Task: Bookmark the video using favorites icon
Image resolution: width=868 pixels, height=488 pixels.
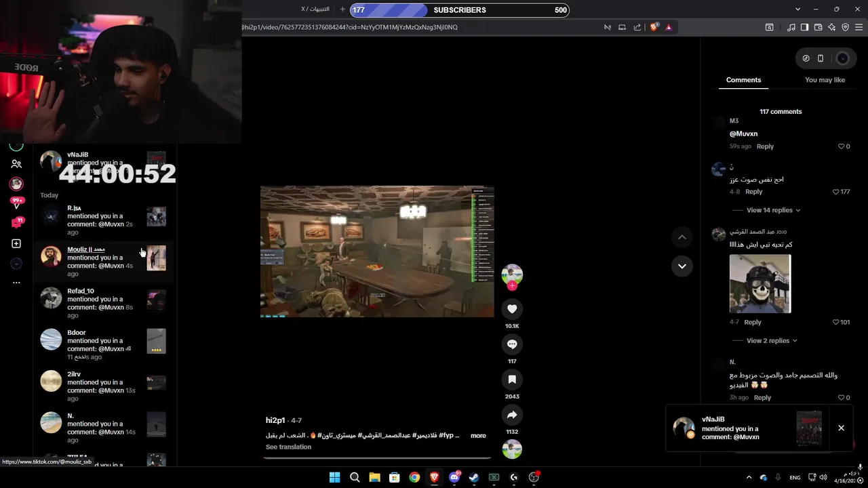Action: point(512,380)
